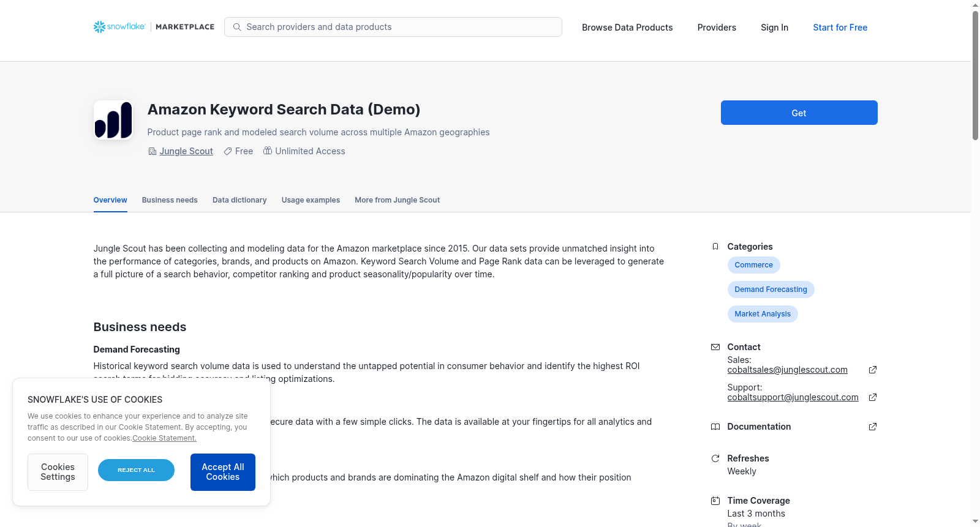The image size is (980, 527).
Task: Click the gift icon beside Unlimited Access
Action: click(268, 151)
